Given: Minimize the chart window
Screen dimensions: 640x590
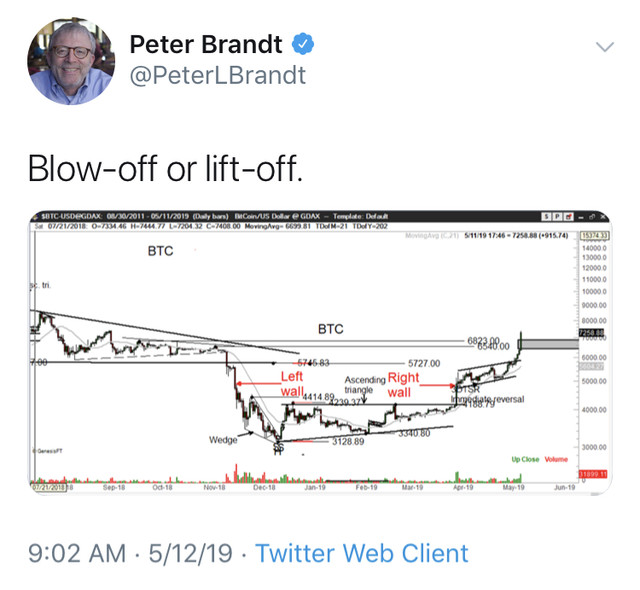Looking at the screenshot, I should 581,217.
